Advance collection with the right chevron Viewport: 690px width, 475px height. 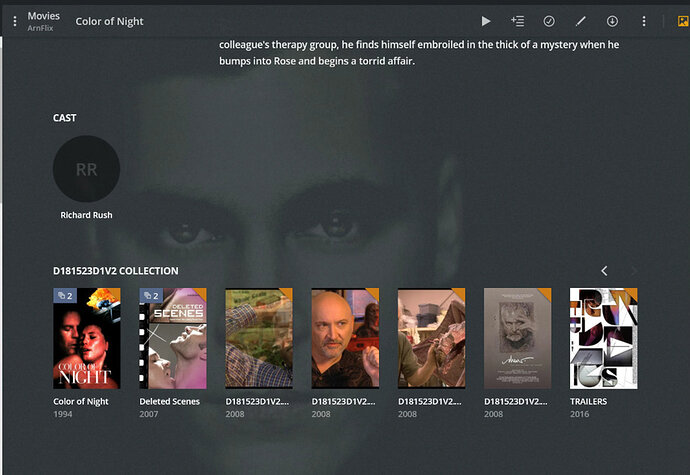634,271
